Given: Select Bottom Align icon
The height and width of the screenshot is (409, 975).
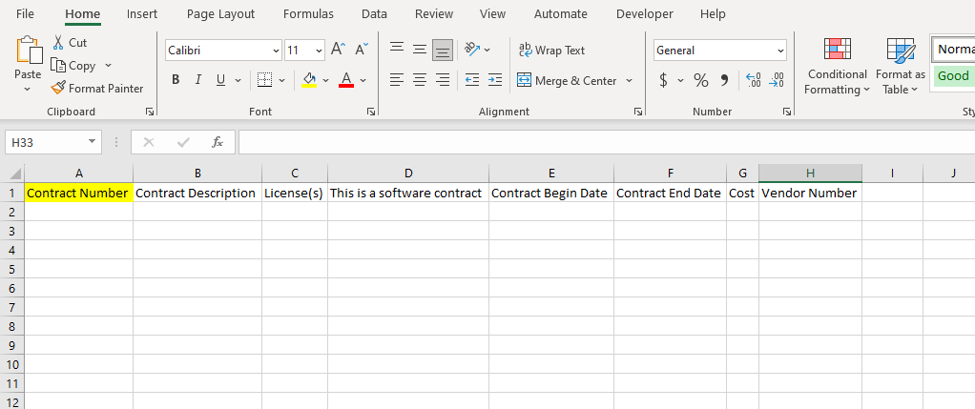Looking at the screenshot, I should [x=443, y=50].
